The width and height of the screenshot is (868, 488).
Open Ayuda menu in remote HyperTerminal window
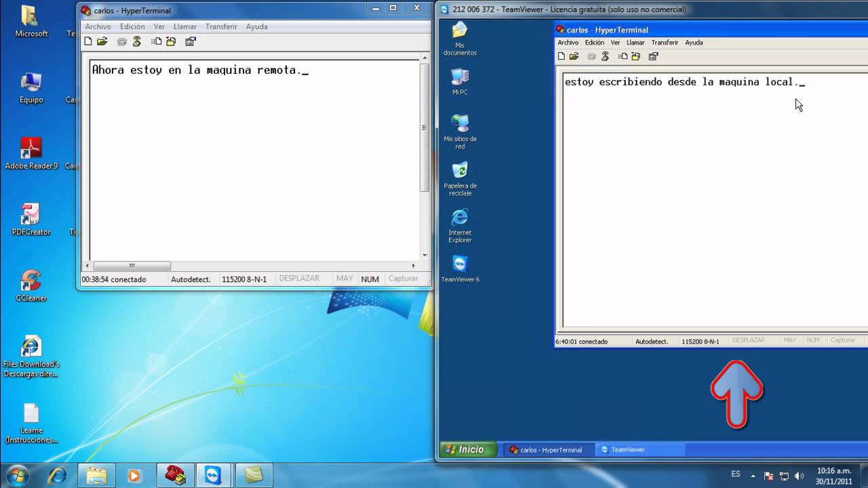click(x=694, y=42)
